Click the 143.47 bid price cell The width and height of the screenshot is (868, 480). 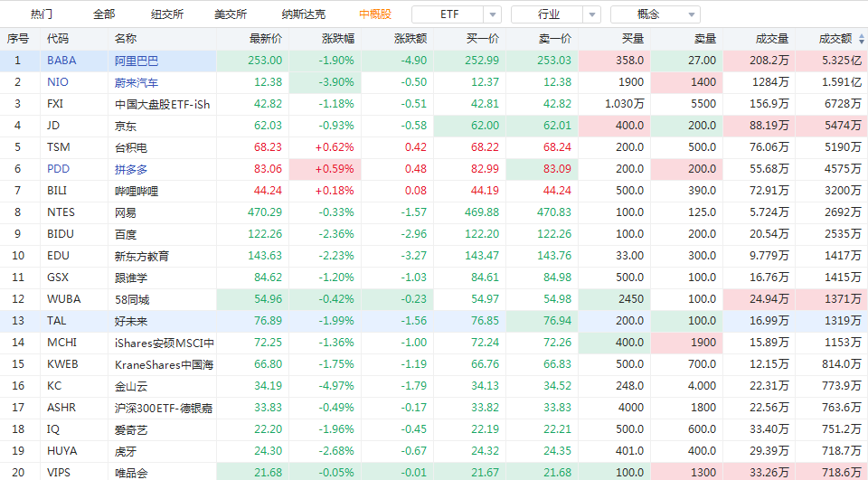(470, 256)
